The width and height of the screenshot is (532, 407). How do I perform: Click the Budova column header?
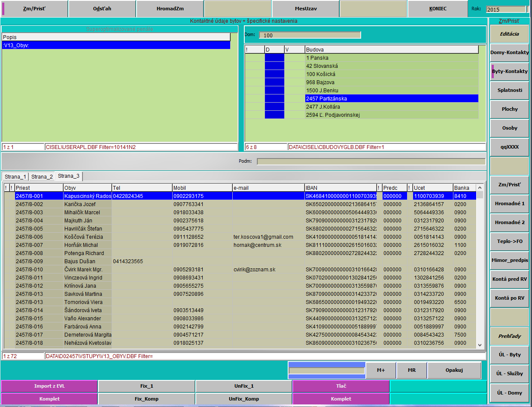coord(392,49)
